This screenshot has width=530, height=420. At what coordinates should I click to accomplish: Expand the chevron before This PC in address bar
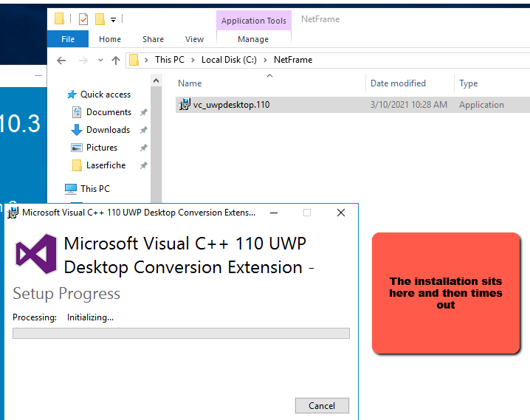point(146,60)
